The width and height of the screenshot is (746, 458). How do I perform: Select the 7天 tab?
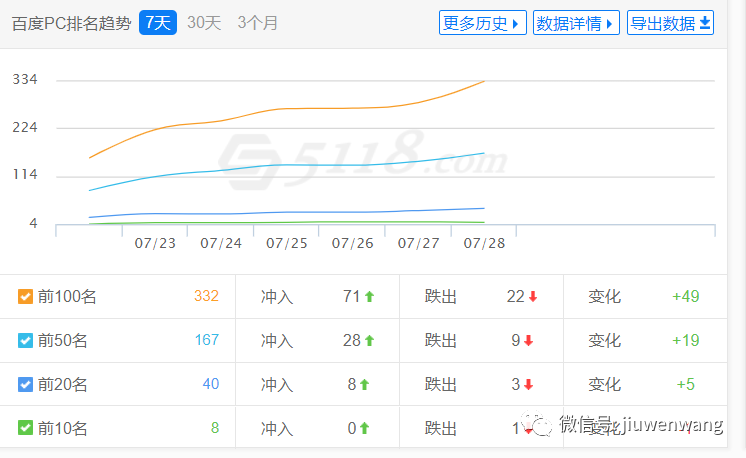(158, 23)
